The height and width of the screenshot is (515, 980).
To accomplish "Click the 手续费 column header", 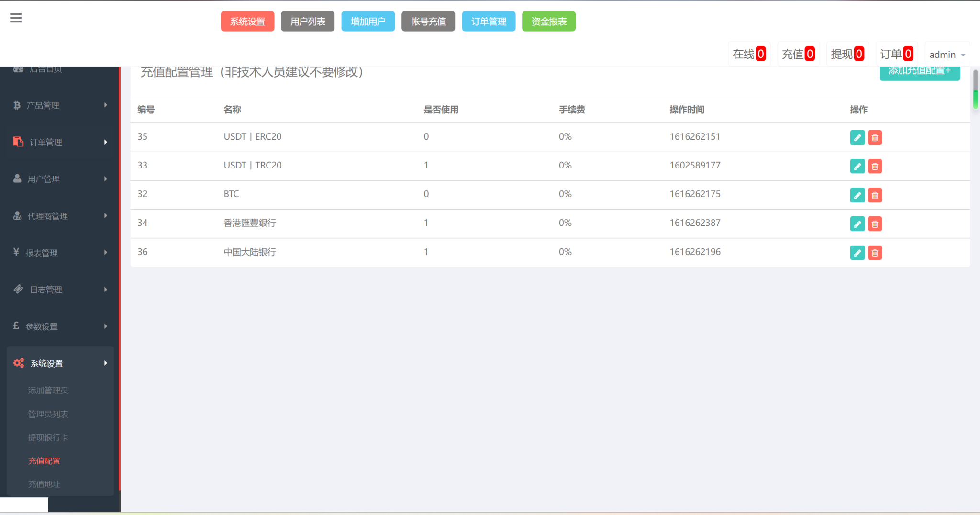I will [x=572, y=110].
